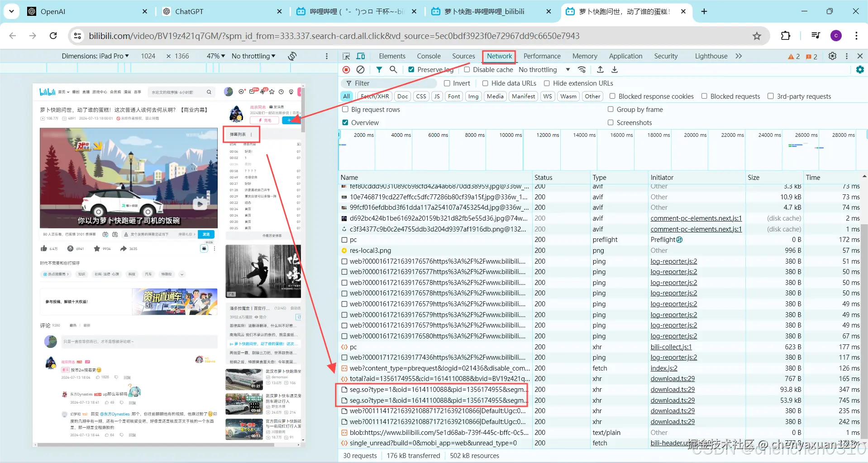Screen dimensions: 868x463
Task: Click the inspect element picker icon
Action: pyautogui.click(x=346, y=56)
